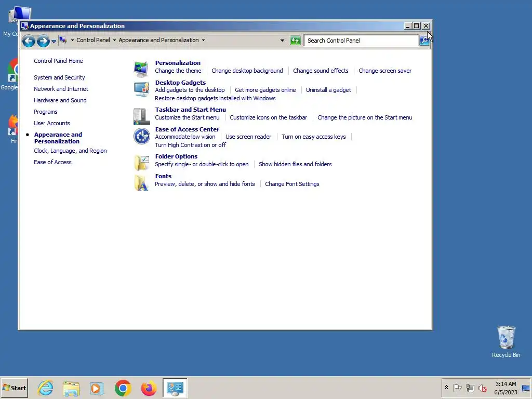Open the Start menu

14,388
